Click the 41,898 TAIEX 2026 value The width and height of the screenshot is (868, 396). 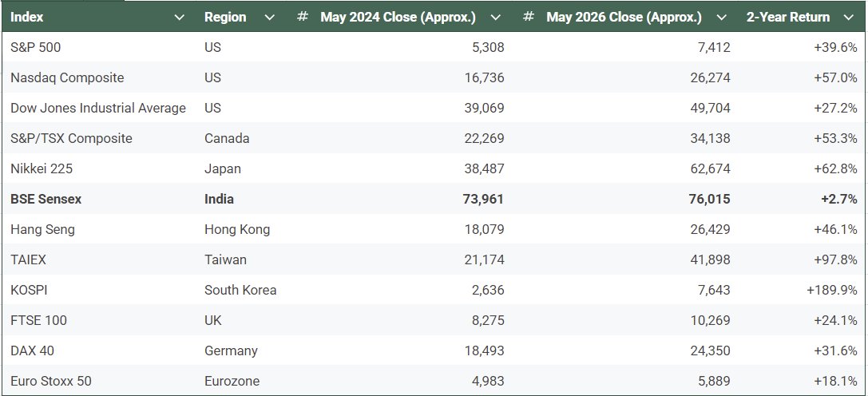point(710,259)
